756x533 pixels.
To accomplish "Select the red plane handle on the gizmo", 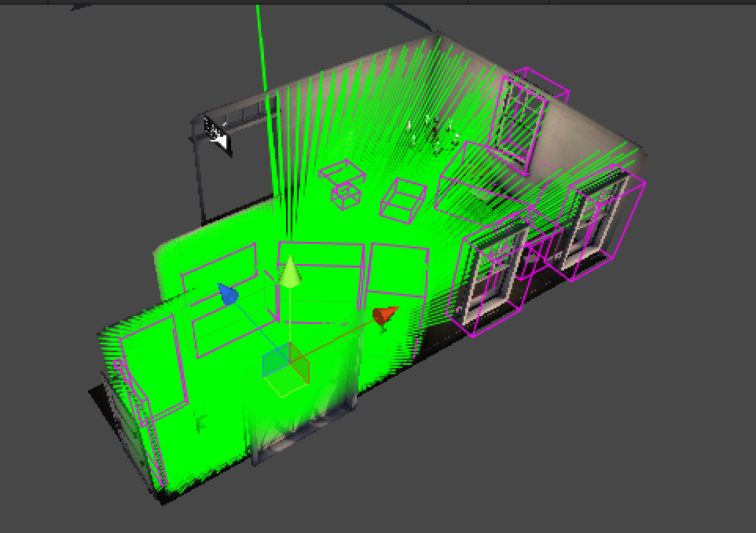I will (299, 358).
